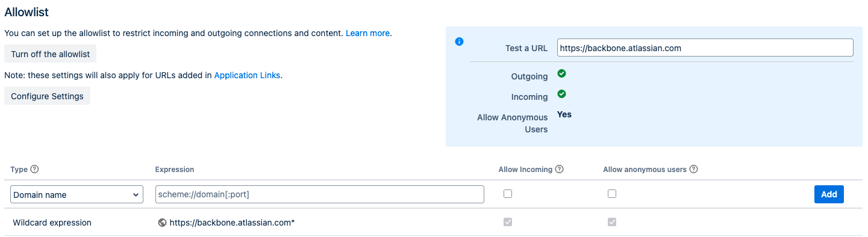Tick the Allow anonymous users checkbox in the new entry row
Image resolution: width=868 pixels, height=237 pixels.
pyautogui.click(x=612, y=194)
